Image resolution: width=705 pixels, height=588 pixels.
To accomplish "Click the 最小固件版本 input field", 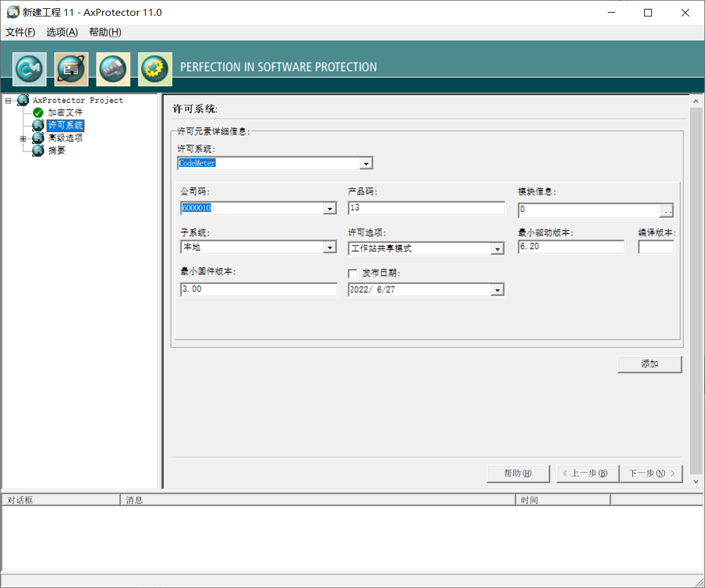I will [x=259, y=290].
